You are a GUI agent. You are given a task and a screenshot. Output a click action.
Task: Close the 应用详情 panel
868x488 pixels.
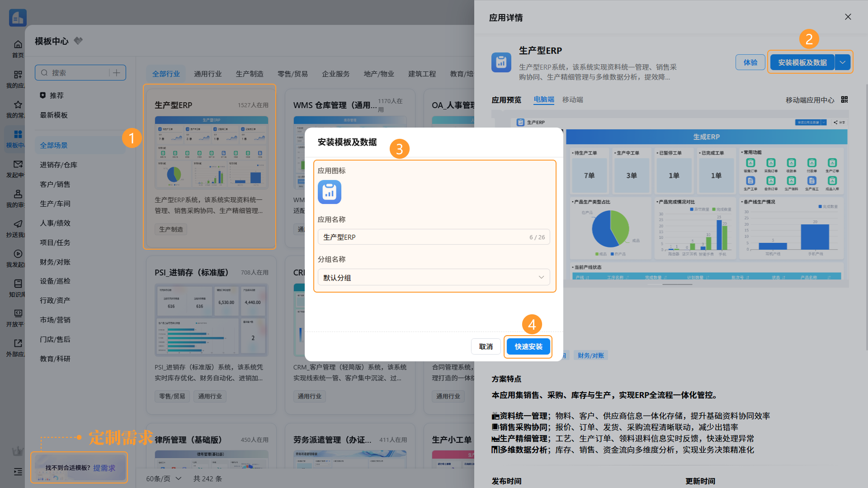coord(848,17)
